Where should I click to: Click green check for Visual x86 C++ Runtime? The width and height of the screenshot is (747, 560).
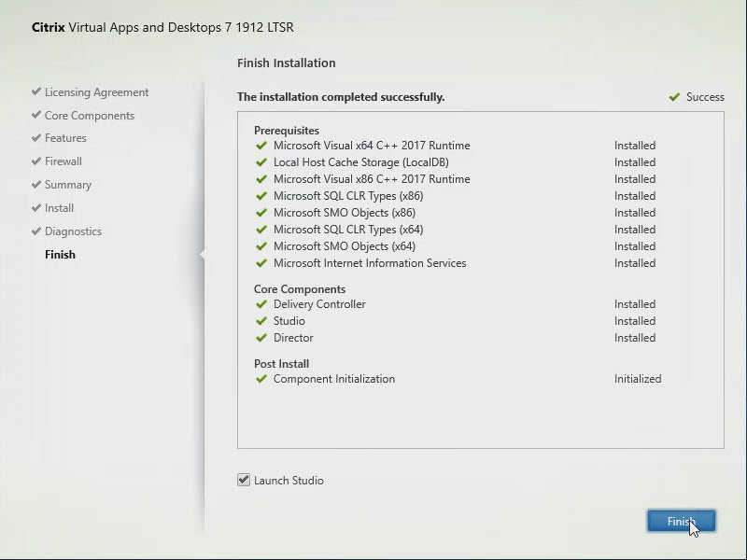click(261, 179)
